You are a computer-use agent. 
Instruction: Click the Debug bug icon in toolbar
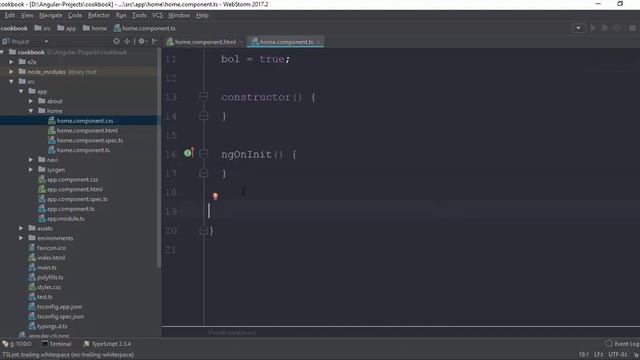pos(605,28)
